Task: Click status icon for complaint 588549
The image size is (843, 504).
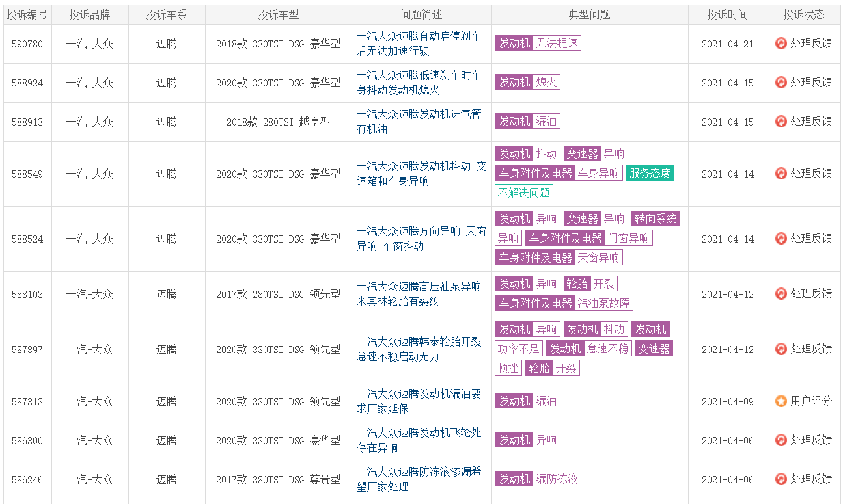Action: click(781, 174)
